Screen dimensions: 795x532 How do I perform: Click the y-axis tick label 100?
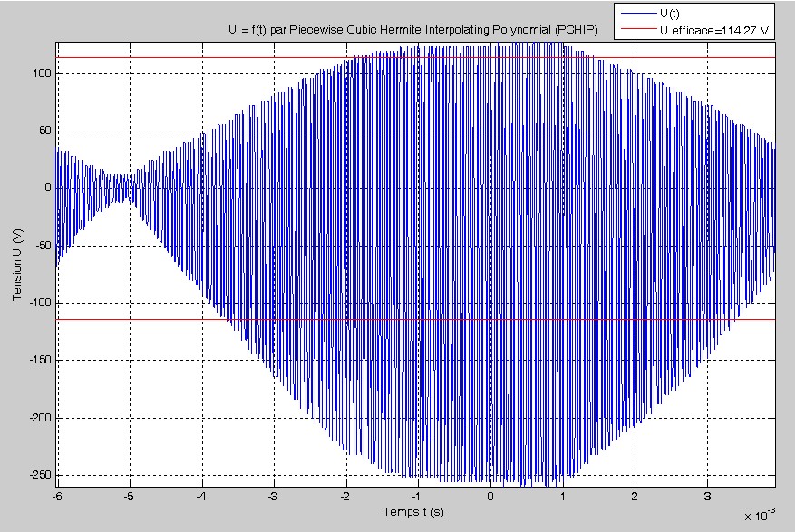point(42,73)
